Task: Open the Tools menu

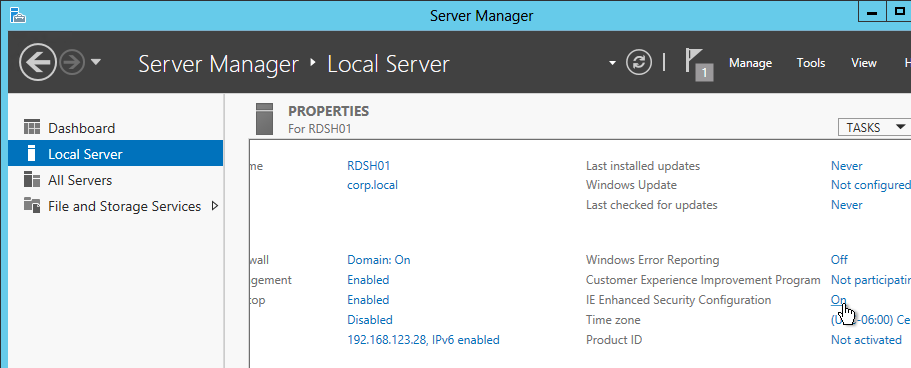Action: pos(810,63)
